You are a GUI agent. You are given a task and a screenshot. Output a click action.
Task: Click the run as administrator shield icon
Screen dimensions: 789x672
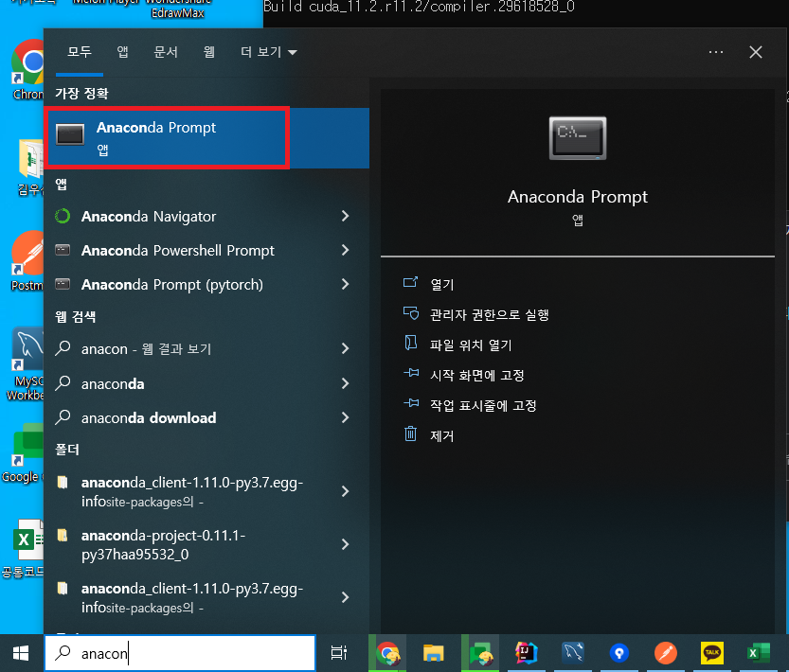pos(411,313)
